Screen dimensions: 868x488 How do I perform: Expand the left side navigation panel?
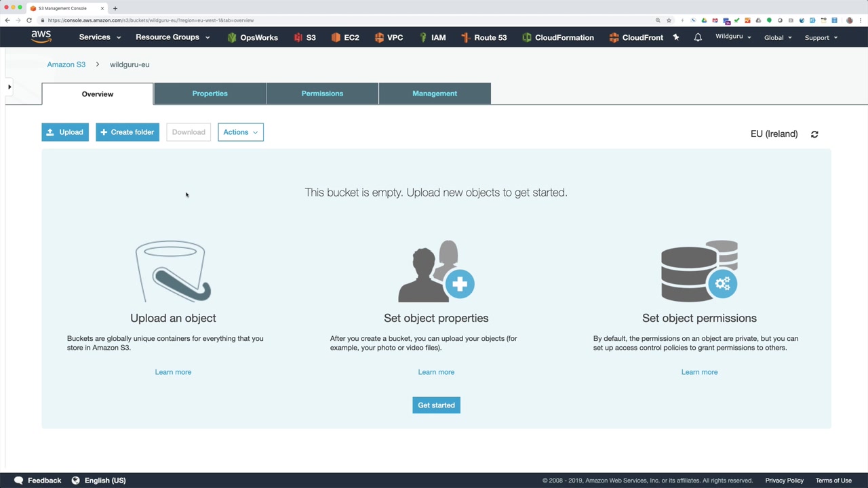(9, 87)
